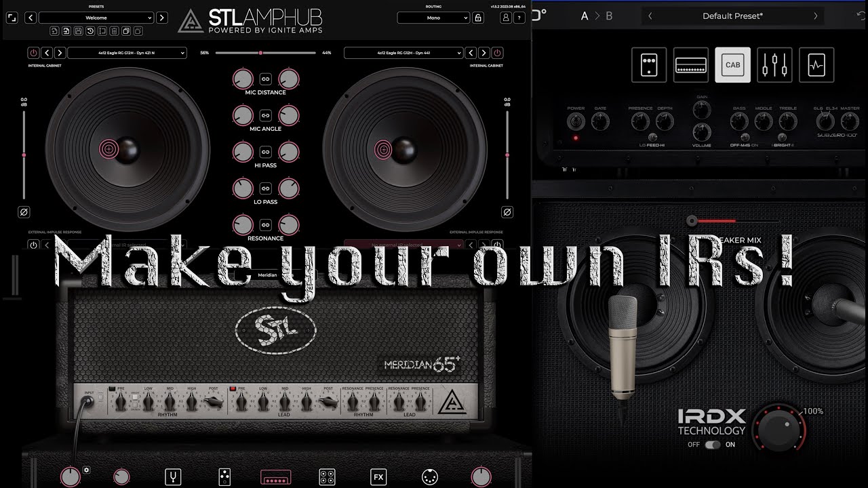
Task: Open the tuner in STL AmpHub
Action: click(173, 477)
